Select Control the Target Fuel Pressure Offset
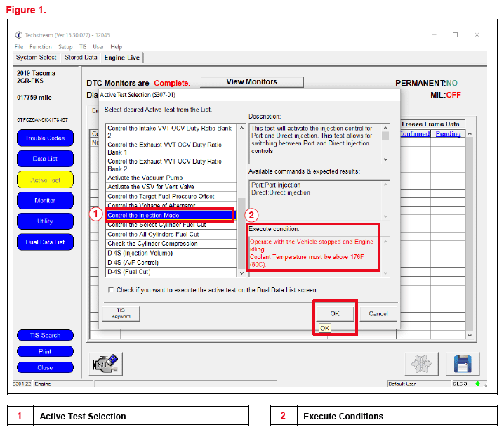The height and width of the screenshot is (432, 504). (171, 196)
